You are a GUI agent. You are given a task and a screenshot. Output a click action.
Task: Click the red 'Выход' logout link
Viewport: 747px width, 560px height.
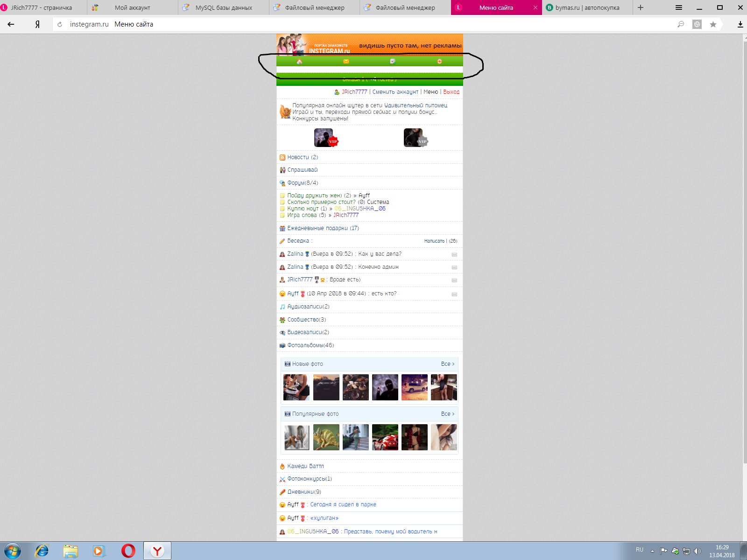coord(451,92)
